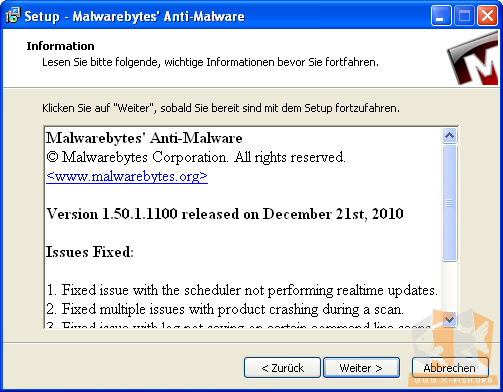
Task: Click the 'Version 1.50.1.1100 released on December 21st, 2010' line
Action: (225, 214)
